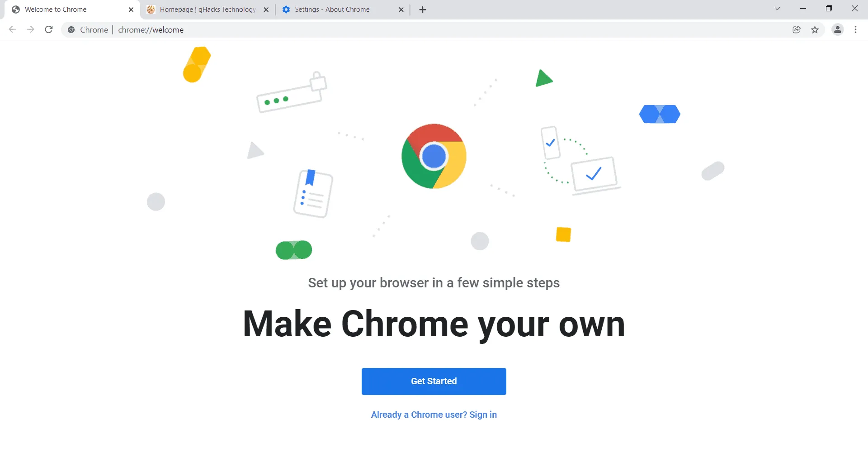Click the gear icon on Settings tab

pos(286,10)
